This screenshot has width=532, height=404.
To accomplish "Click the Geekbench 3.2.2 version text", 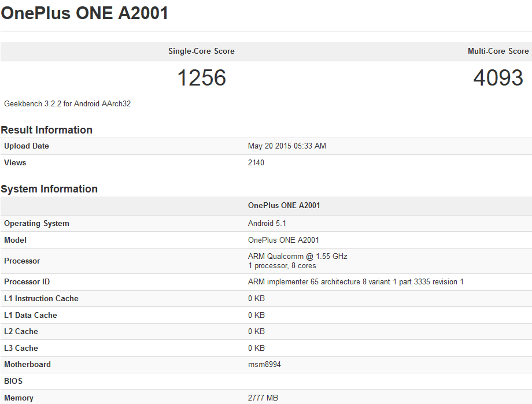I will tap(68, 104).
